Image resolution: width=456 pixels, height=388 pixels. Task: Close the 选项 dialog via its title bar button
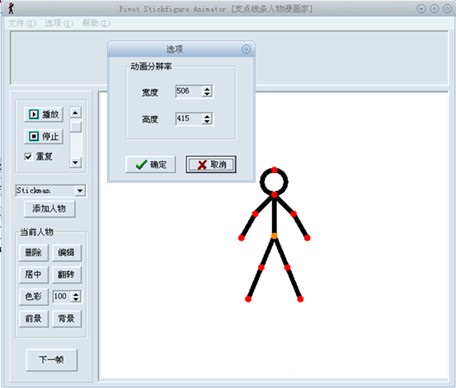click(246, 49)
